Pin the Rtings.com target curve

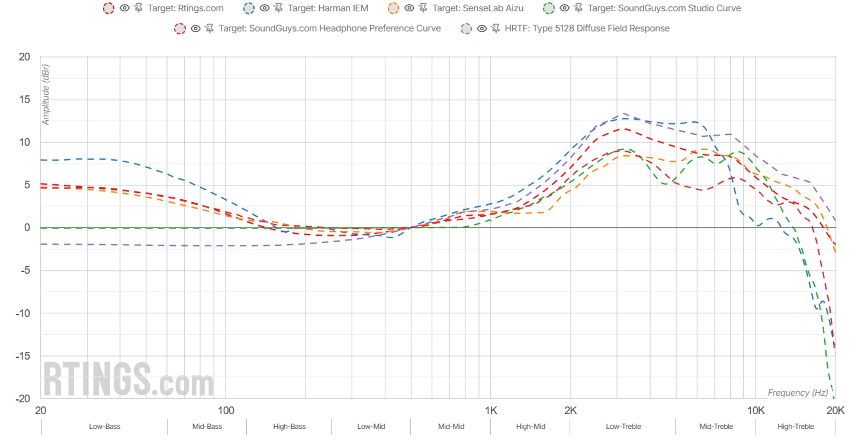[x=139, y=8]
